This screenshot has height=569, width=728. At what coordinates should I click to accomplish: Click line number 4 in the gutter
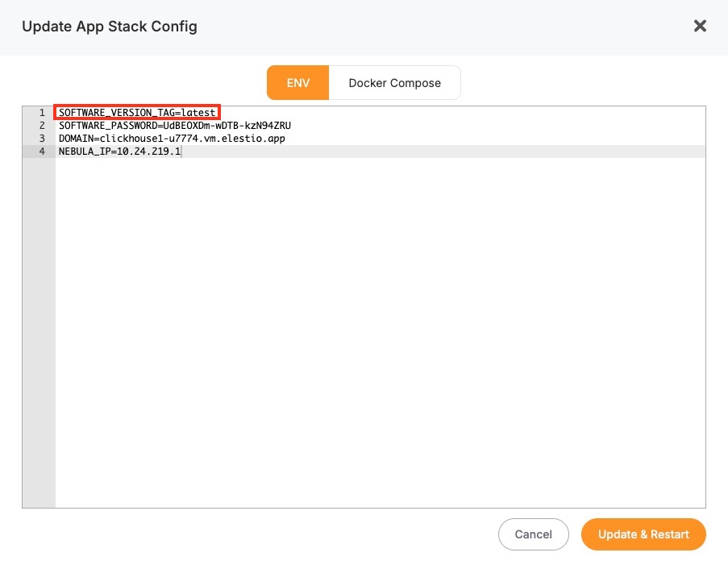coord(41,152)
